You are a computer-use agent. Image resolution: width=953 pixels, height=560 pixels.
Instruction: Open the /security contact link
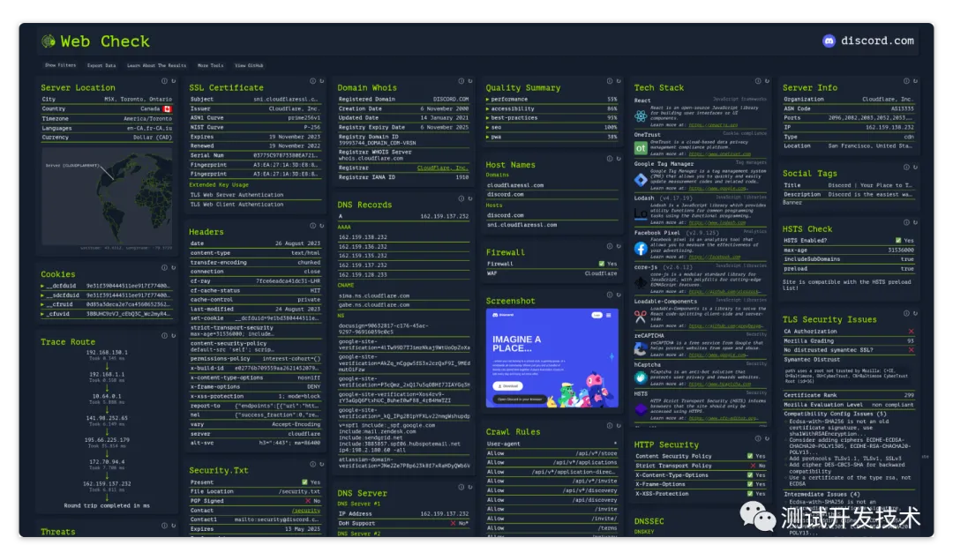click(x=305, y=511)
